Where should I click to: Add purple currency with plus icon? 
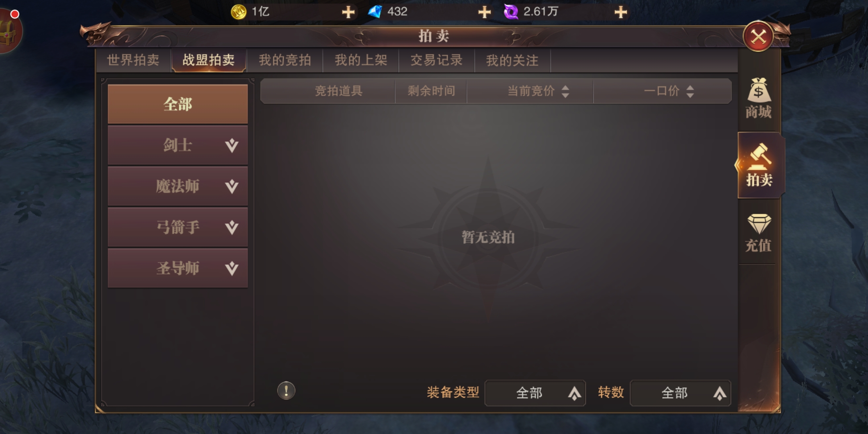pyautogui.click(x=621, y=12)
